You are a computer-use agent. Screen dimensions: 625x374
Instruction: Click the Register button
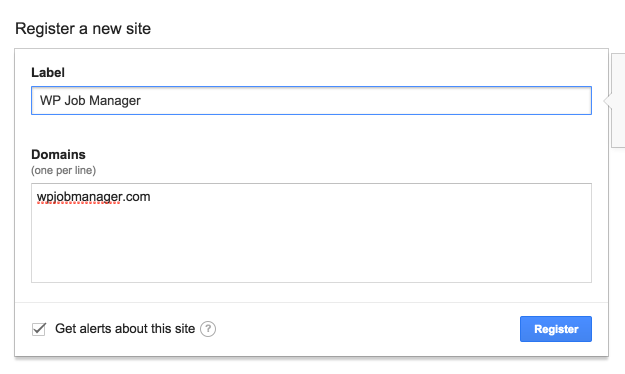point(556,329)
